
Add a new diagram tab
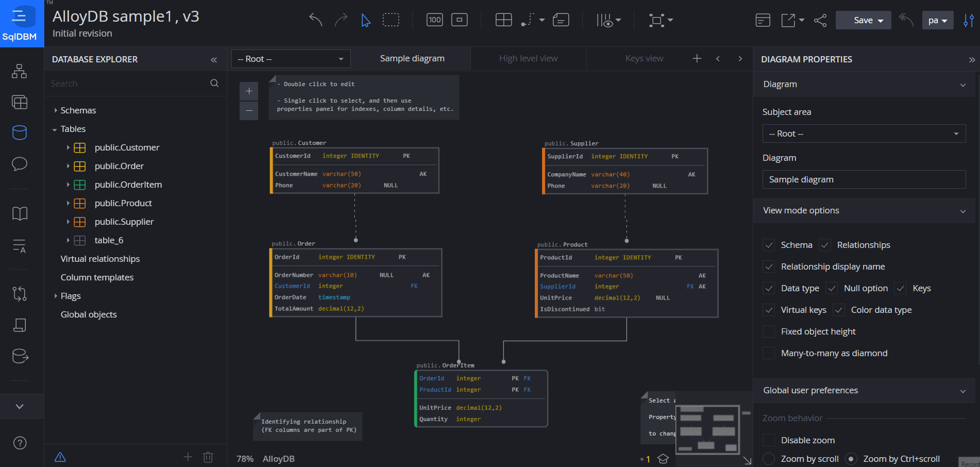point(697,59)
